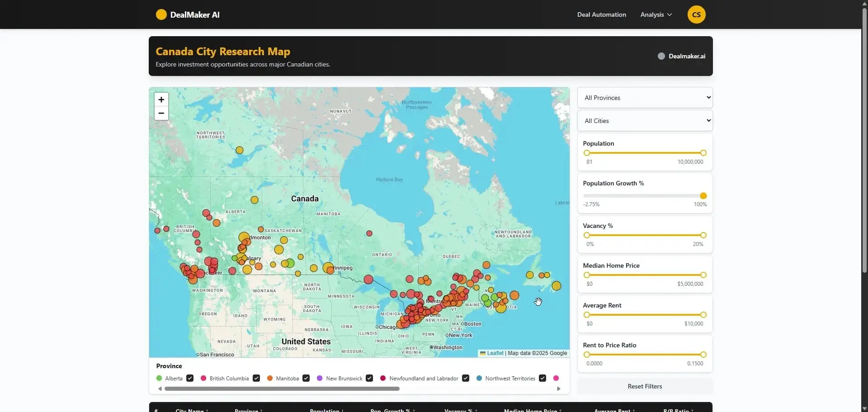Click the map zoom out button
868x412 pixels.
tap(161, 113)
